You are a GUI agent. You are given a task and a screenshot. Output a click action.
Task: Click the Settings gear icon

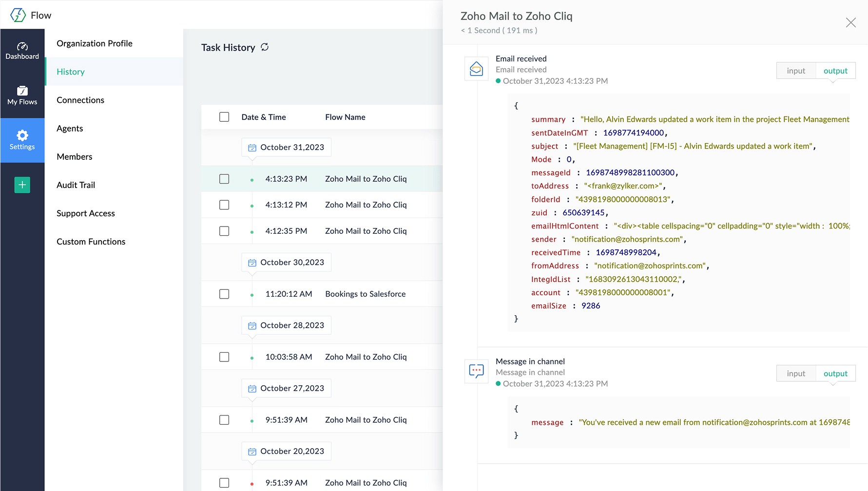click(22, 135)
